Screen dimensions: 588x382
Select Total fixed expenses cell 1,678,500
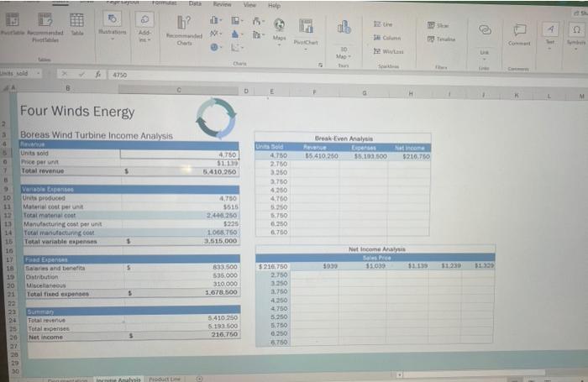coord(181,292)
